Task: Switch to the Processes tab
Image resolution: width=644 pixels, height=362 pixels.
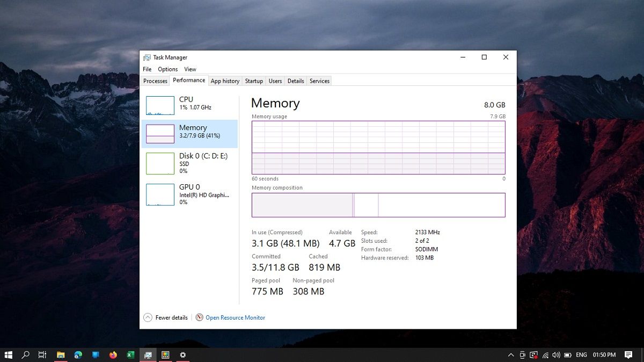Action: (155, 81)
